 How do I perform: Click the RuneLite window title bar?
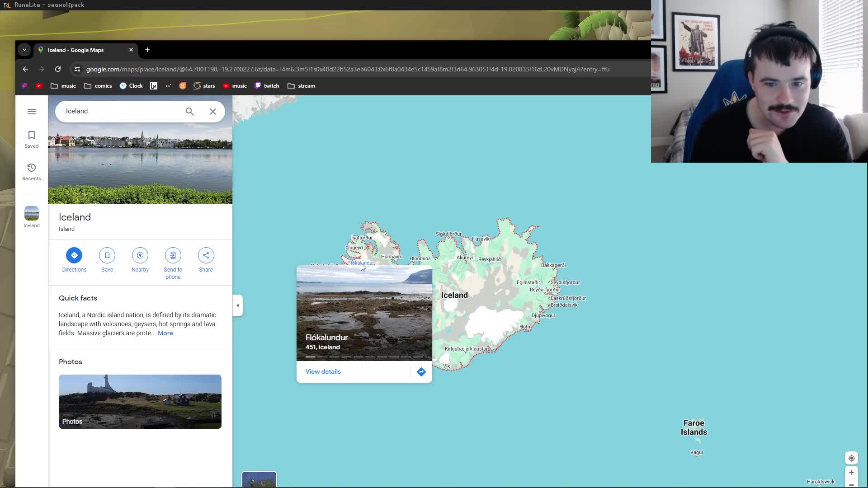[x=325, y=5]
